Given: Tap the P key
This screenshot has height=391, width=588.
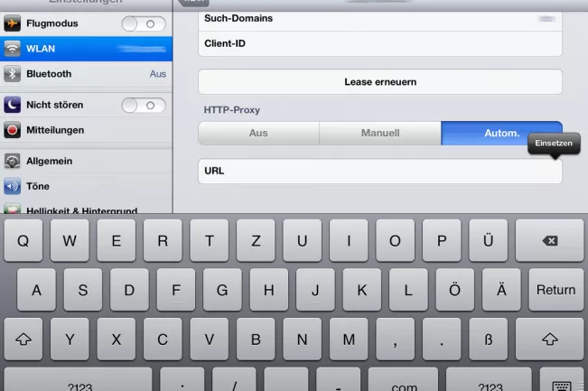Looking at the screenshot, I should pyautogui.click(x=442, y=241).
